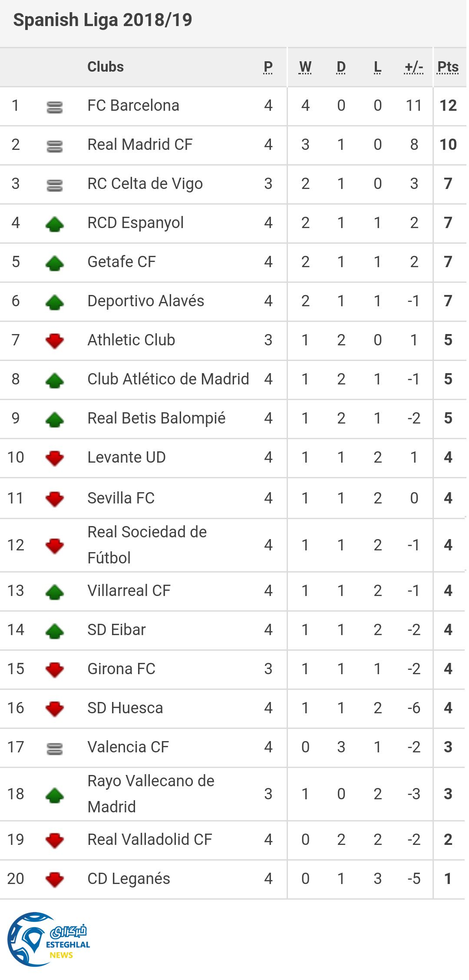Click FC Barcelona's unchanged position icon
The height and width of the screenshot is (980, 469).
click(x=55, y=106)
